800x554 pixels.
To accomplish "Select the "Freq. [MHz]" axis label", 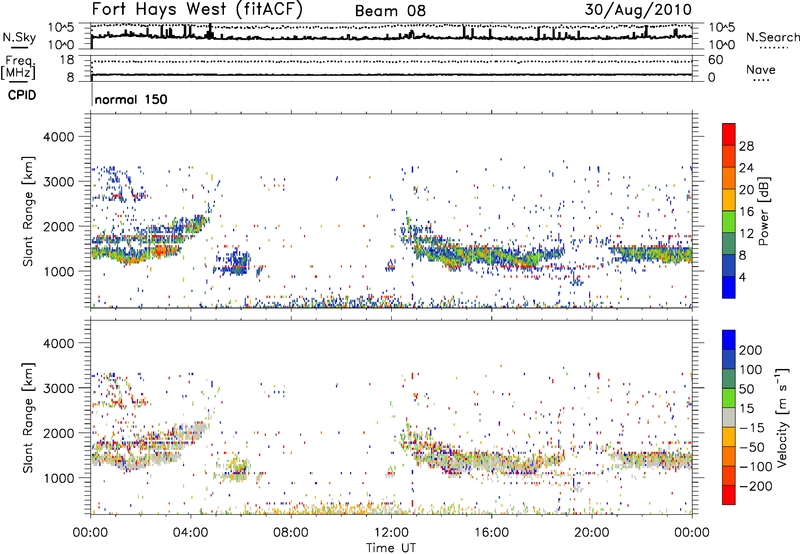I will (x=19, y=68).
